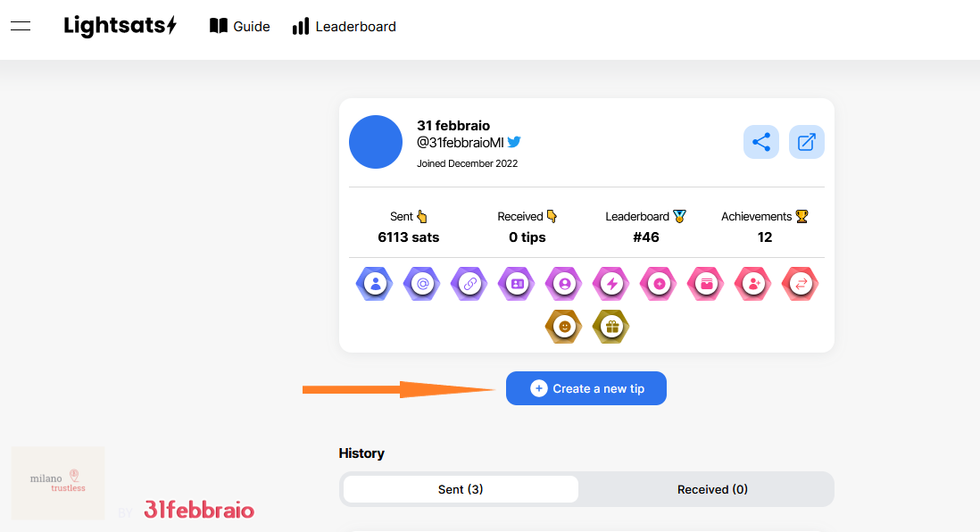This screenshot has width=980, height=532.
Task: Click the wallet achievement badge
Action: pyautogui.click(x=706, y=284)
